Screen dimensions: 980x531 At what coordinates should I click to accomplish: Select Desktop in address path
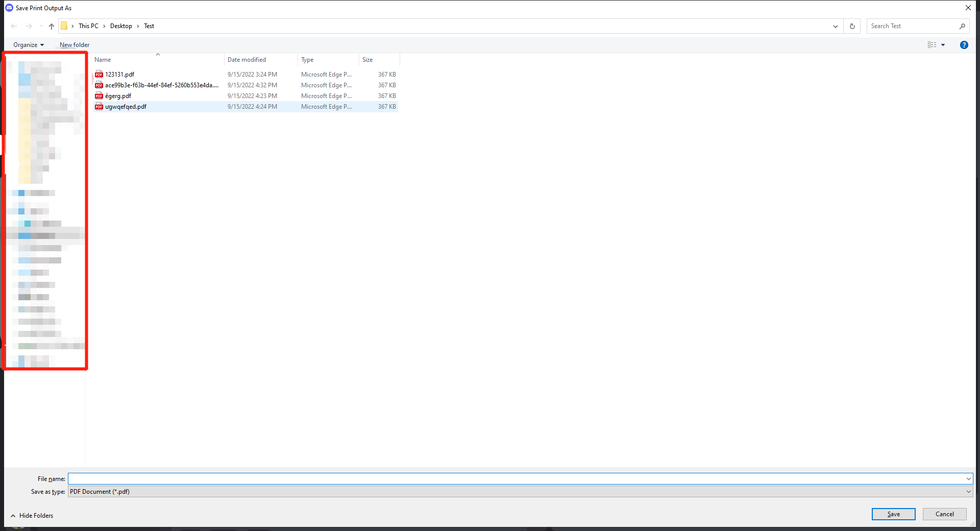121,26
